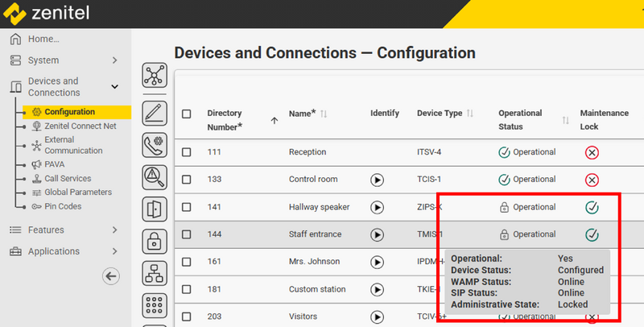Open the Applications menu item
This screenshot has height=327, width=644.
54,251
